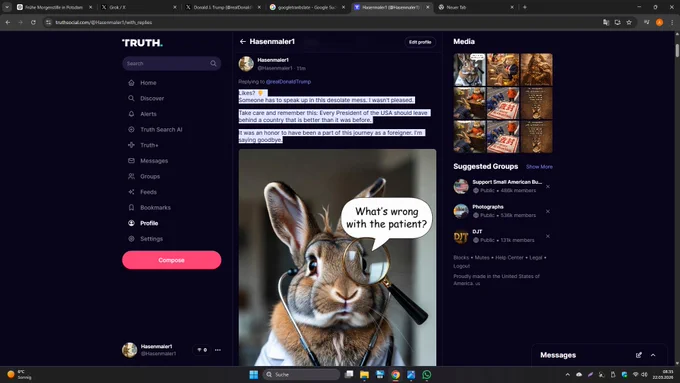This screenshot has height=383, width=680.
Task: Open a new browser tab with plus
Action: (x=524, y=7)
